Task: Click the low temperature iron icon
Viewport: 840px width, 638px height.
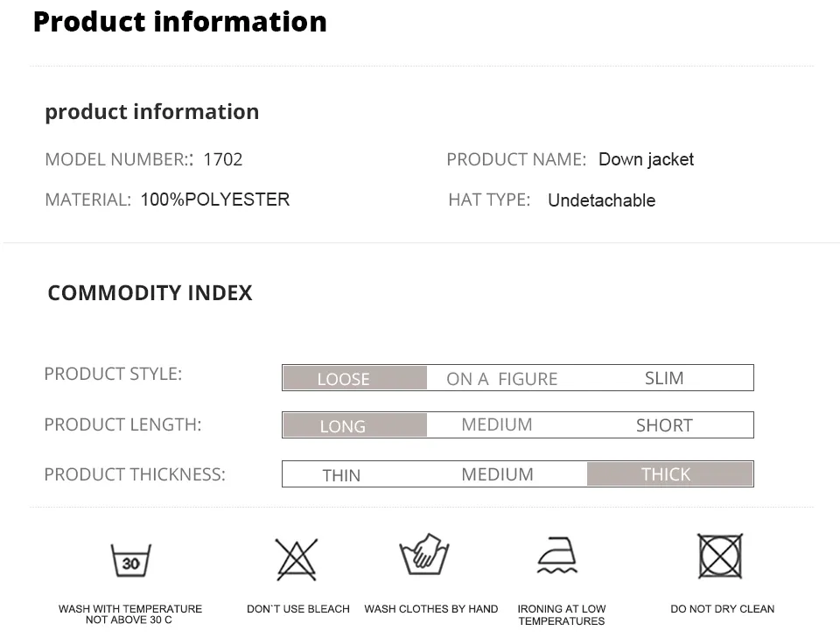Action: pos(557,557)
